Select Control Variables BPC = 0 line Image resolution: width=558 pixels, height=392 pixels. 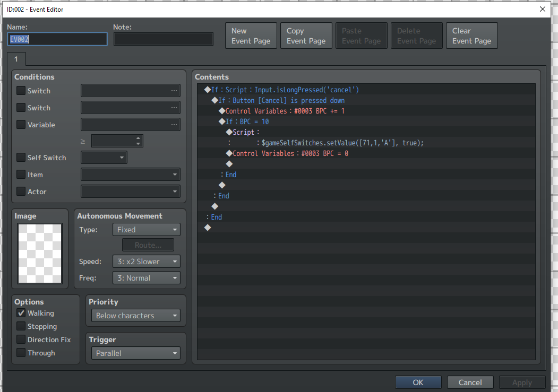coord(366,153)
